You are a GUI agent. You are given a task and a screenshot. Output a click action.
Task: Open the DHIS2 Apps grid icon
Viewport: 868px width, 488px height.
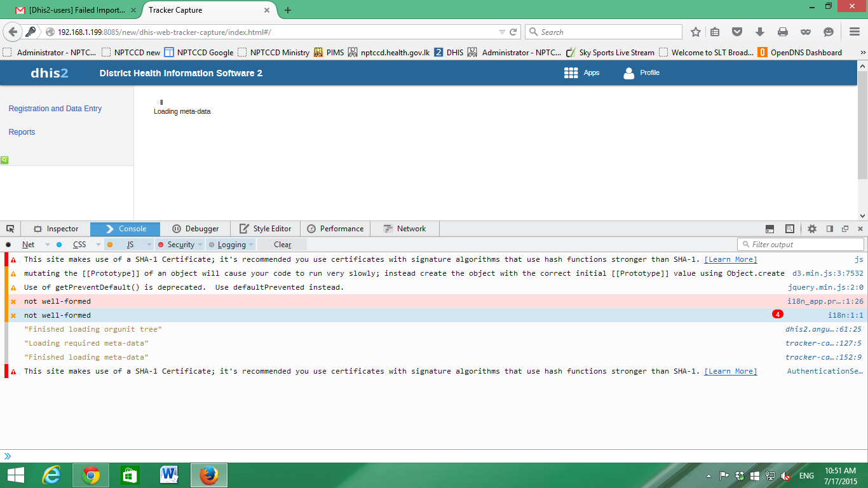(571, 73)
